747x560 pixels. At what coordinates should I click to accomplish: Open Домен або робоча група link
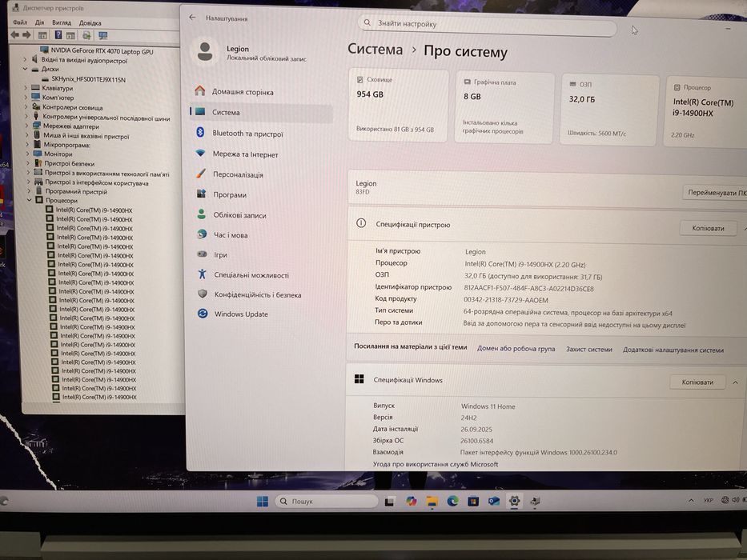(x=516, y=349)
